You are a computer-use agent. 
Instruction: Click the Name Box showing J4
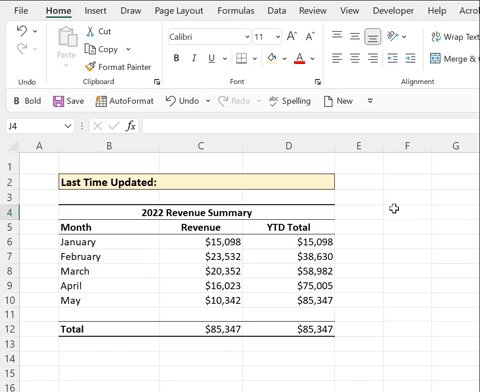pyautogui.click(x=35, y=126)
